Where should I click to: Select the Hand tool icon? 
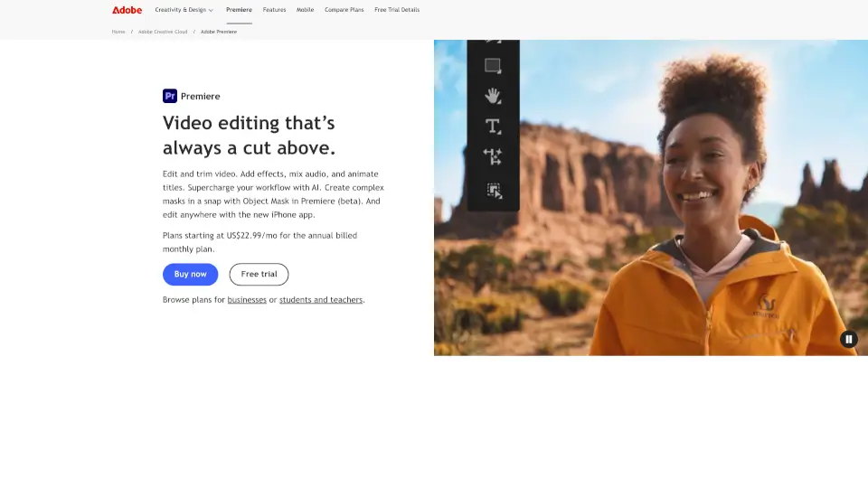click(x=493, y=96)
